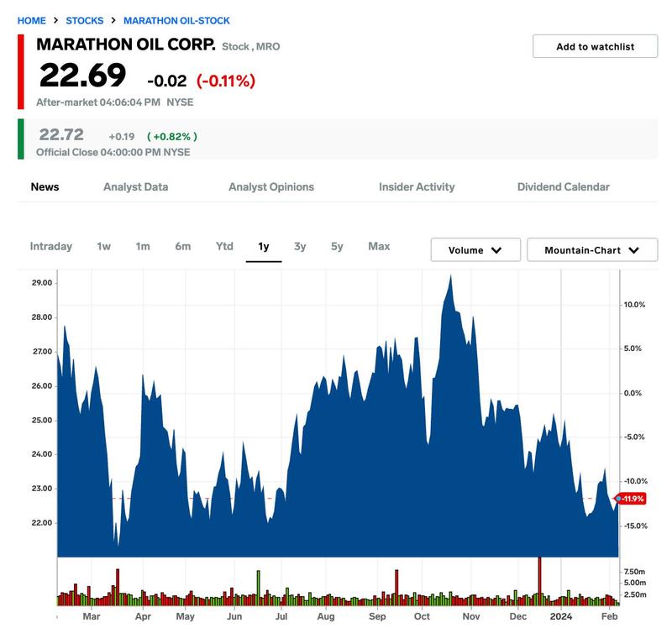Click the (+0.82%) change value
672x628 pixels.
pos(172,137)
